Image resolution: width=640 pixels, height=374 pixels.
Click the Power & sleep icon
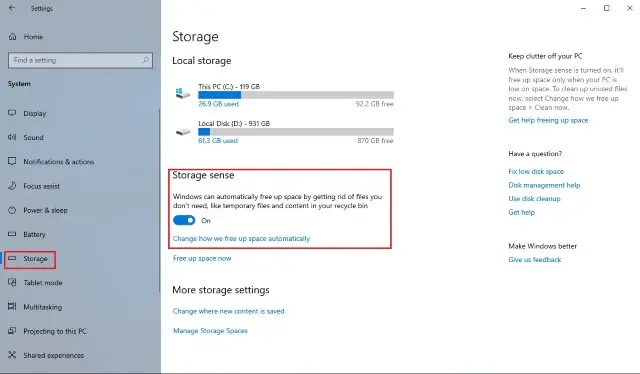(12, 210)
